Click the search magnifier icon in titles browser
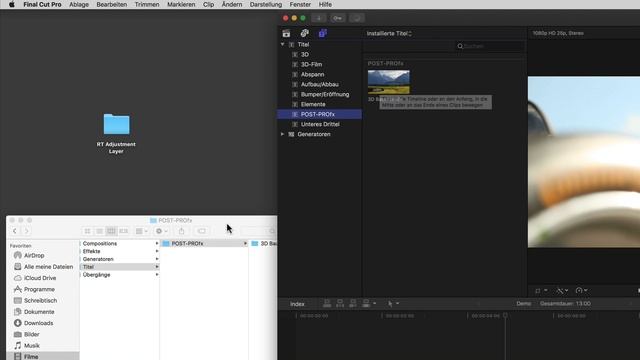Screen dimensions: 640x360 click(460, 46)
